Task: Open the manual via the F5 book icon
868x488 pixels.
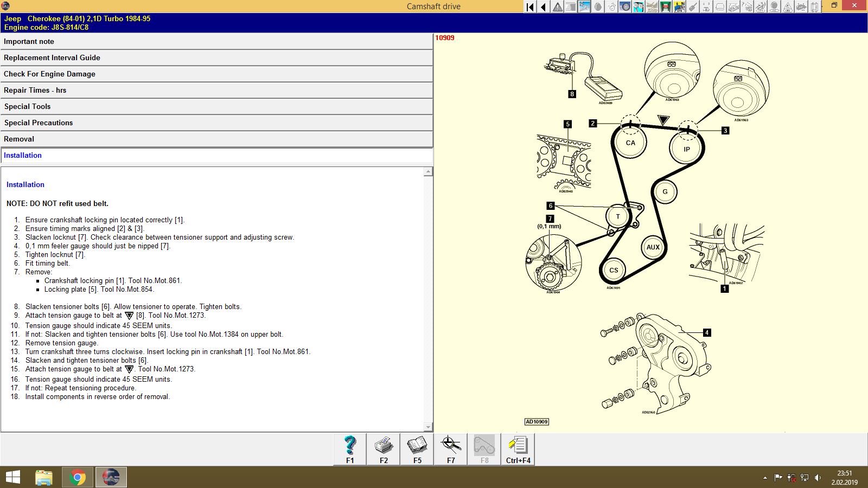Action: (x=417, y=448)
